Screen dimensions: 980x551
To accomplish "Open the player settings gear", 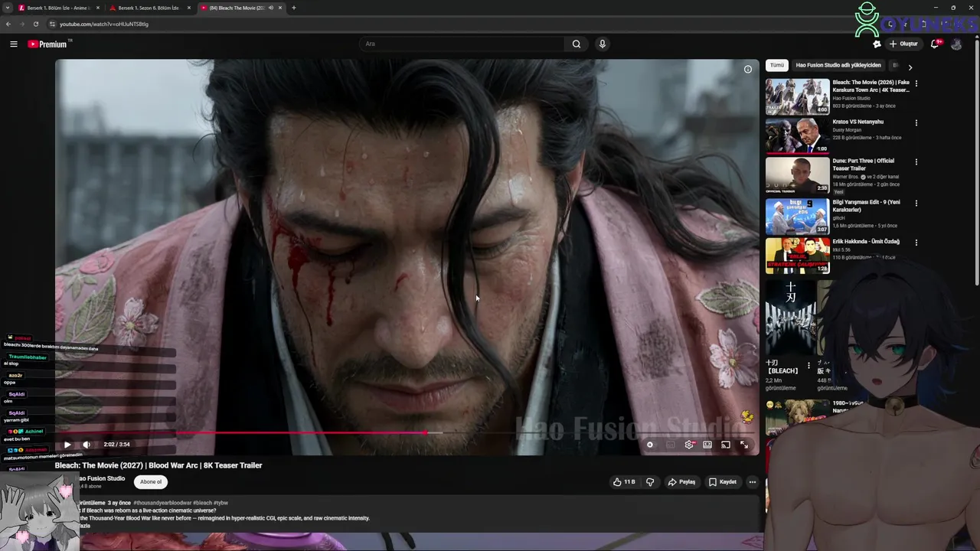I will [689, 445].
